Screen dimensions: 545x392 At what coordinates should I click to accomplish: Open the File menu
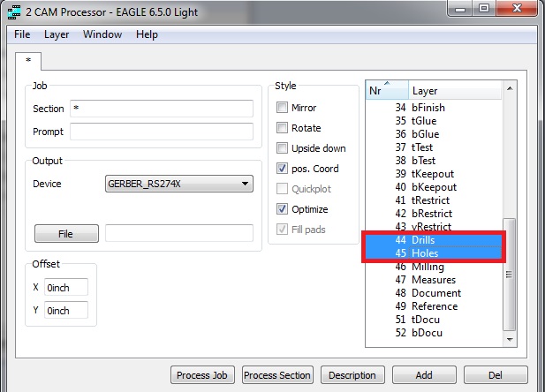point(22,34)
